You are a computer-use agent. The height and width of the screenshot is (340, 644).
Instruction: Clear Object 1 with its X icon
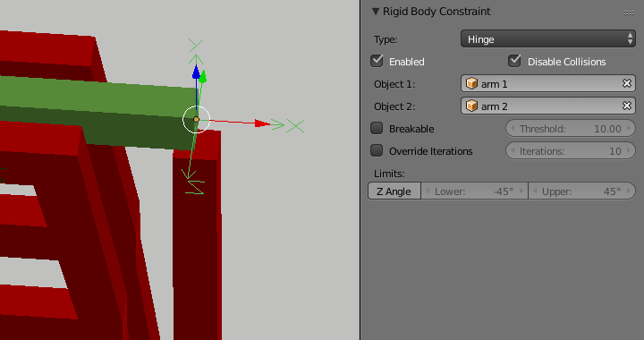[627, 83]
